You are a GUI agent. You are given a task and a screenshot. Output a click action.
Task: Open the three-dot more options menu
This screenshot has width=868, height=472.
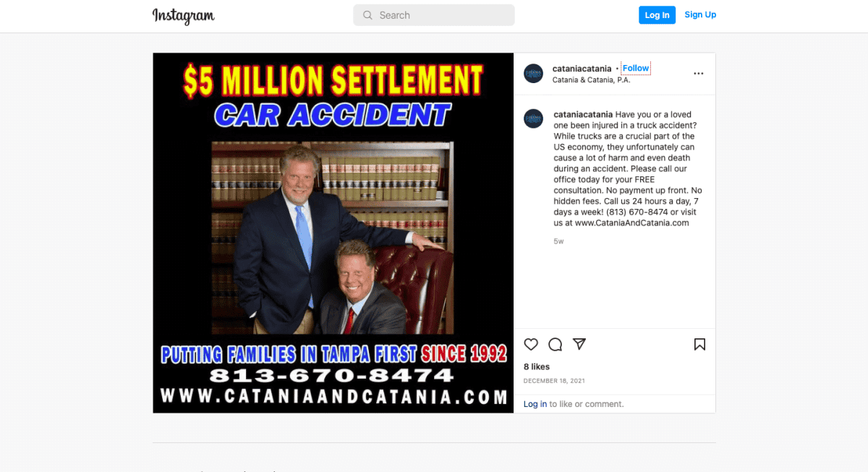pyautogui.click(x=699, y=74)
